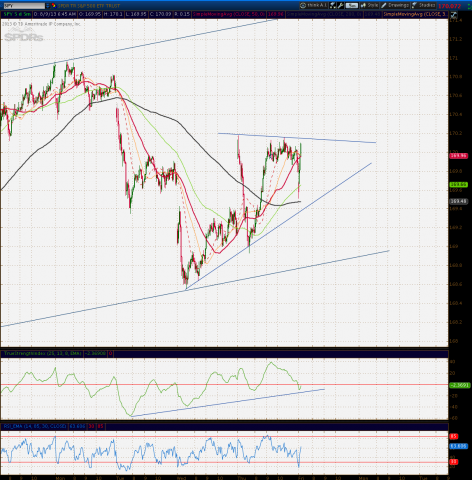472x480 pixels.
Task: Click the RSI_EMA (14, 85, 30, CLOSE) label
Action: pyautogui.click(x=35, y=426)
